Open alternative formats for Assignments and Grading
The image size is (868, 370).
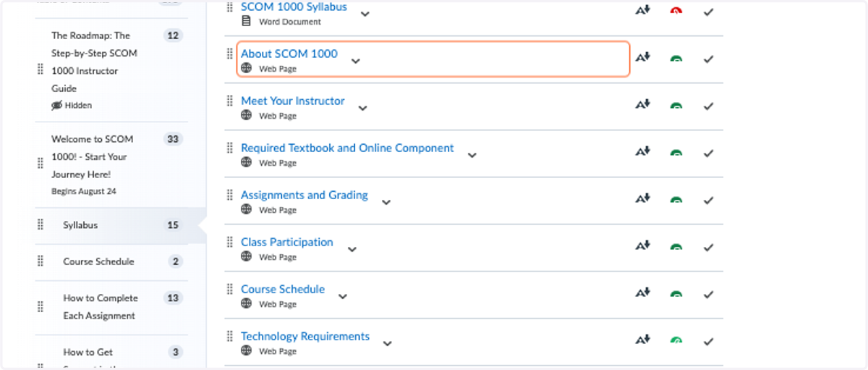(643, 198)
